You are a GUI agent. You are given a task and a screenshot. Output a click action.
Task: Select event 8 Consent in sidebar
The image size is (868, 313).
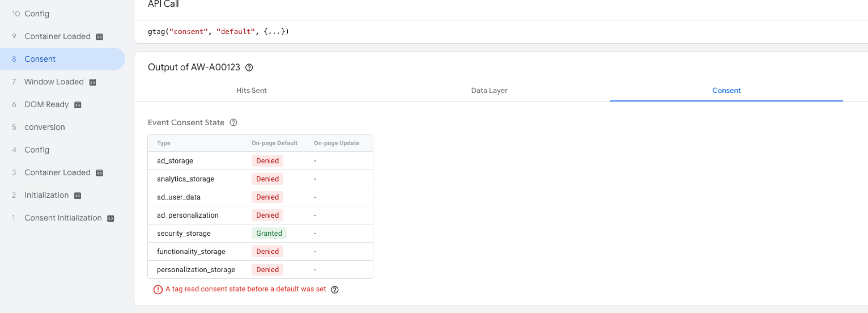(x=40, y=59)
